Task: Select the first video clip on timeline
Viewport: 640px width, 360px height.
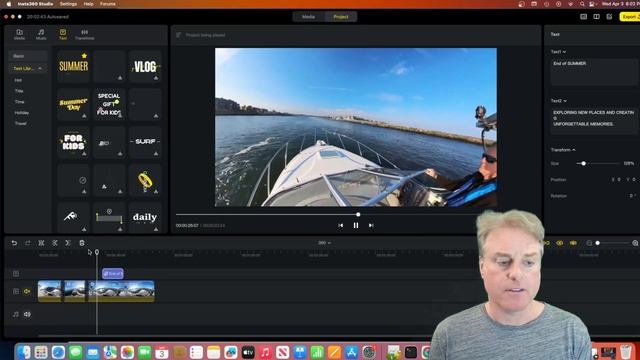Action: [49, 291]
